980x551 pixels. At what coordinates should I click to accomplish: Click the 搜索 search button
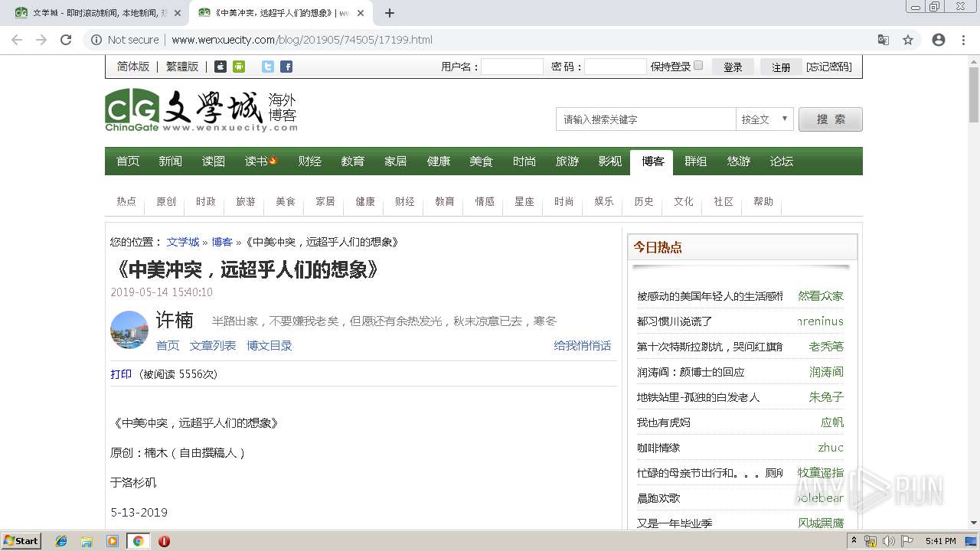[831, 119]
